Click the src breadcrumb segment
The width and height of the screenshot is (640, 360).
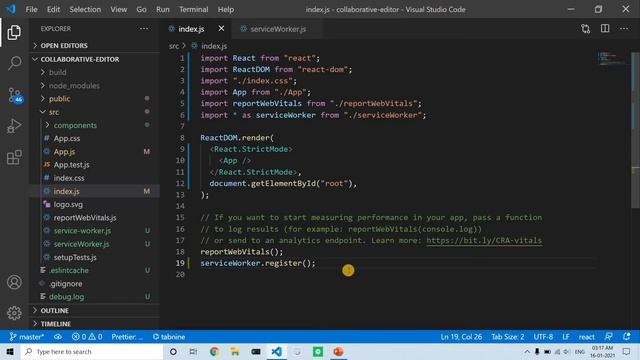point(174,46)
